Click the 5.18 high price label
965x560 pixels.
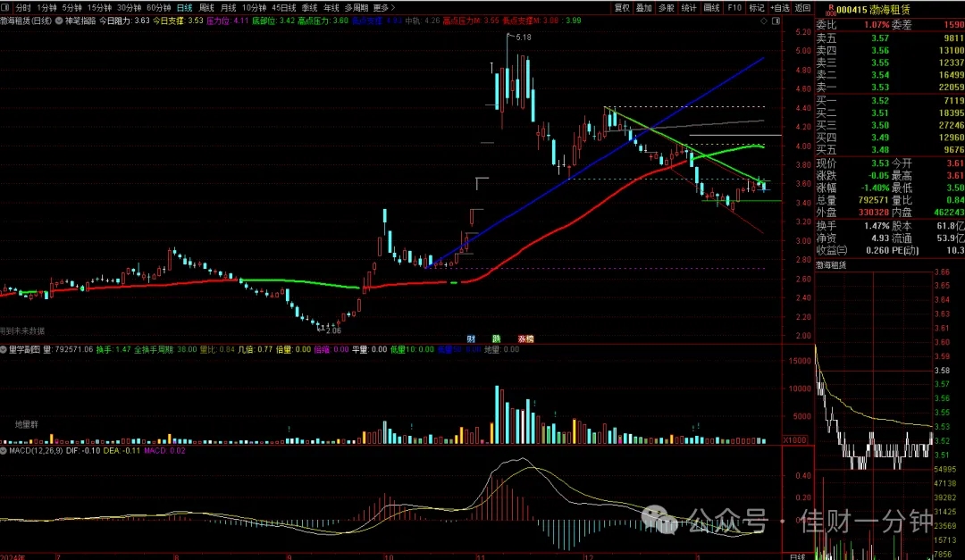click(x=523, y=38)
